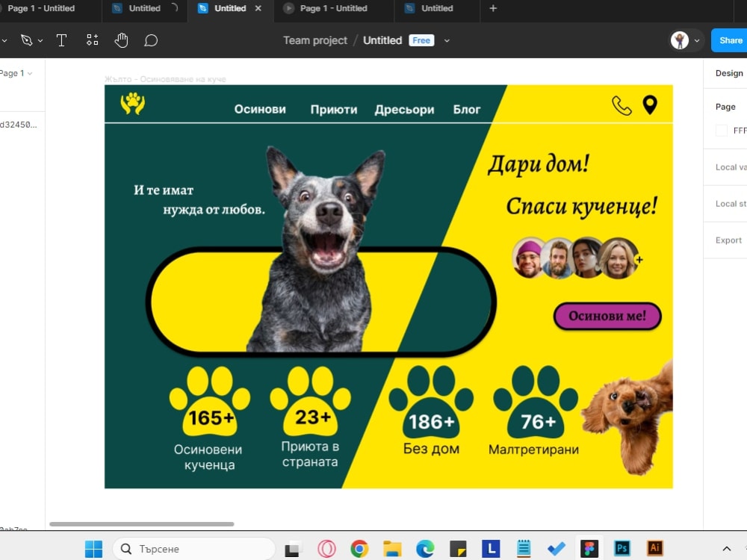Switch to the loading Untitled tab
This screenshot has height=560, width=747.
tap(144, 8)
